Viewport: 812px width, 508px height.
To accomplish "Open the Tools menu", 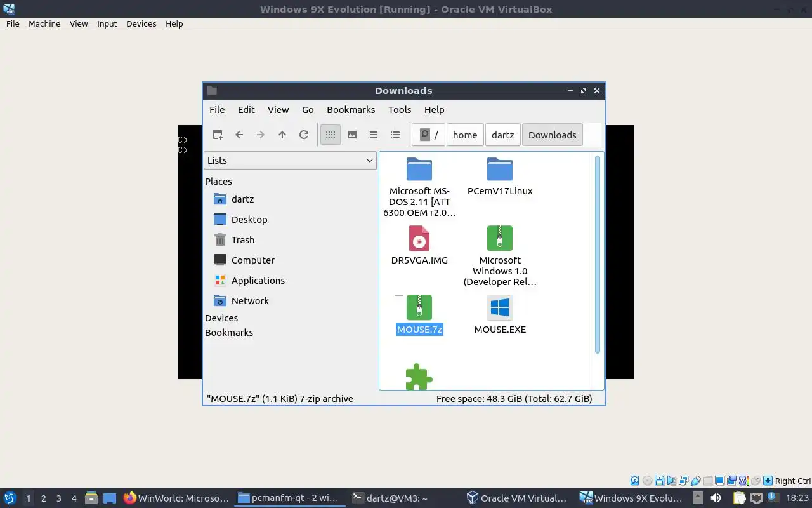I will point(400,110).
